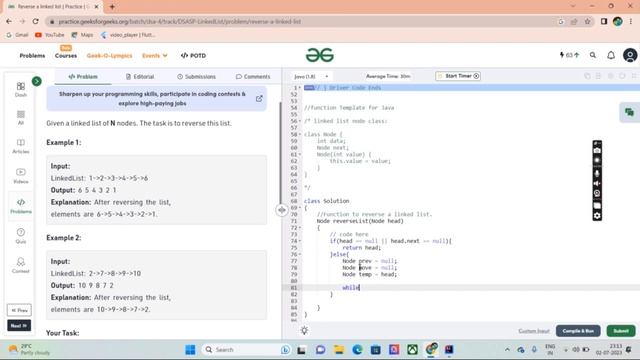Toggle editor theme with the lightbulb icon
Image resolution: width=640 pixels, height=360 pixels.
point(304,331)
